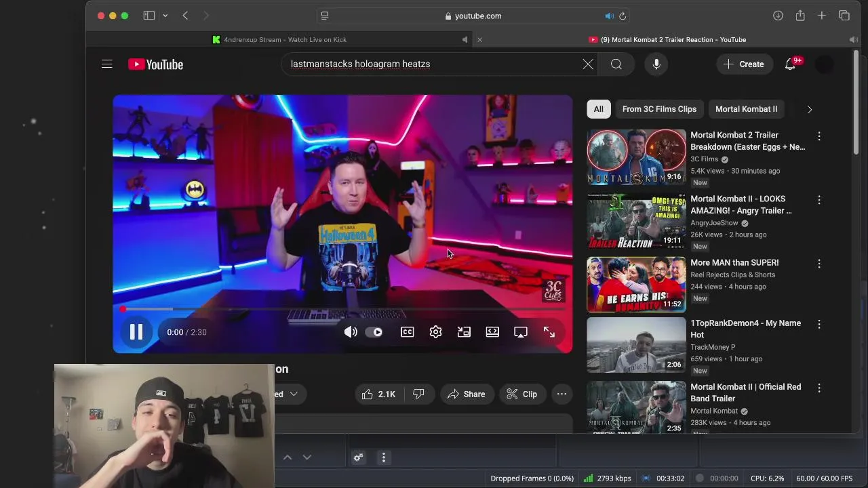Visit the 3C Films channel name
Viewport: 868px width, 488px height.
point(704,159)
